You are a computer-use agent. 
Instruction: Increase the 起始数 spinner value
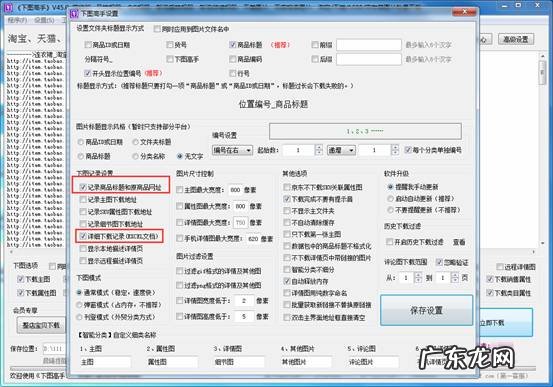click(319, 147)
